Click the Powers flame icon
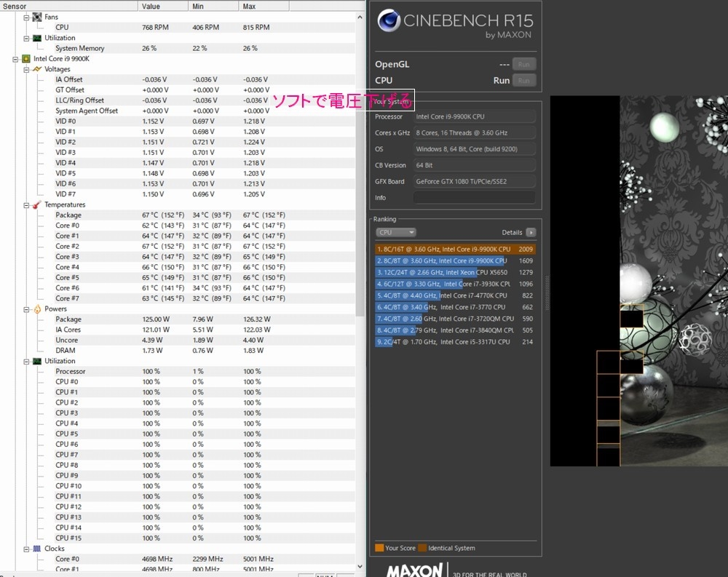The image size is (728, 577). [37, 309]
